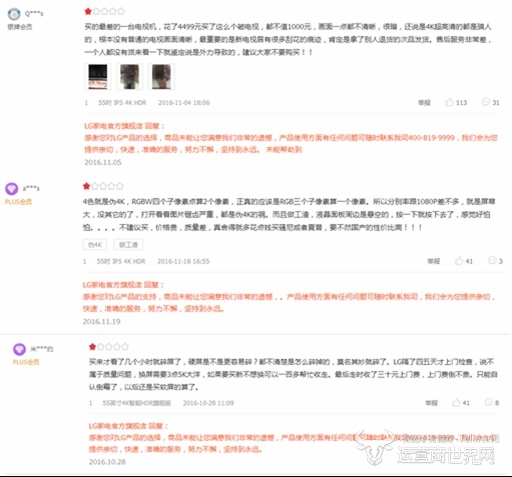Screen dimensions: 512x477
Task: Click 55吋 IPS 4K HDR on first review
Action: tap(122, 103)
